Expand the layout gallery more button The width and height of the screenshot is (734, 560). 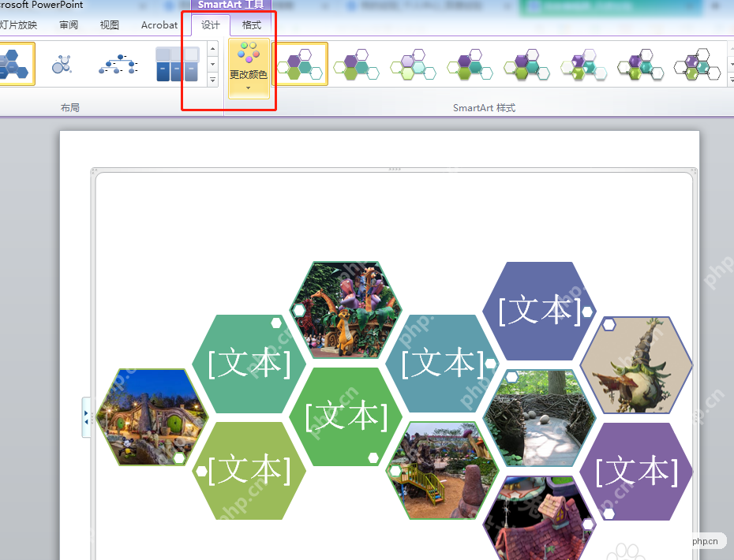[x=213, y=80]
